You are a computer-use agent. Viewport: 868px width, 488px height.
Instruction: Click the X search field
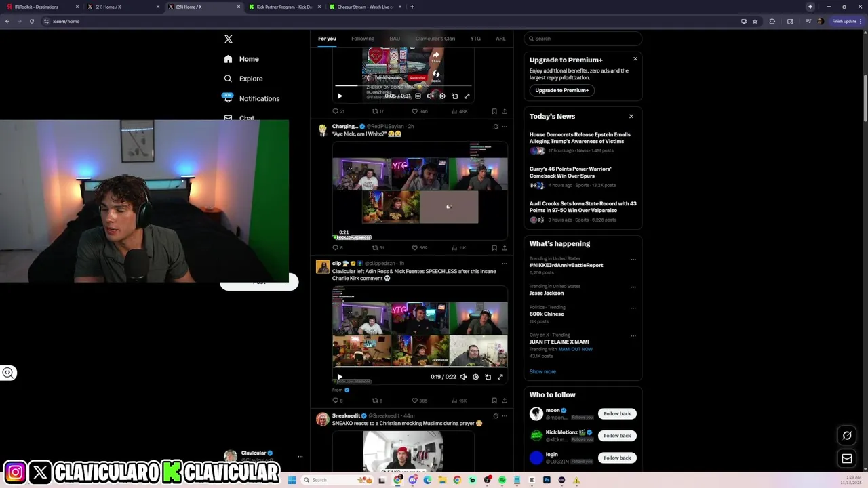click(x=583, y=39)
